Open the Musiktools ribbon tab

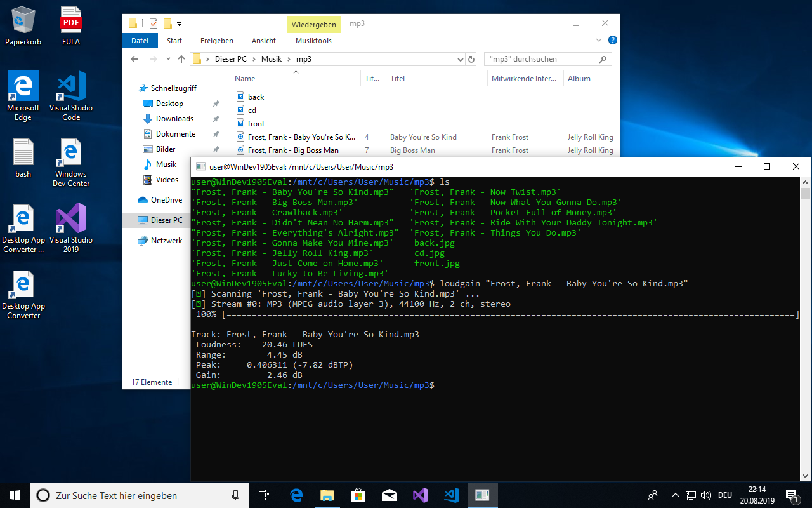pos(313,41)
